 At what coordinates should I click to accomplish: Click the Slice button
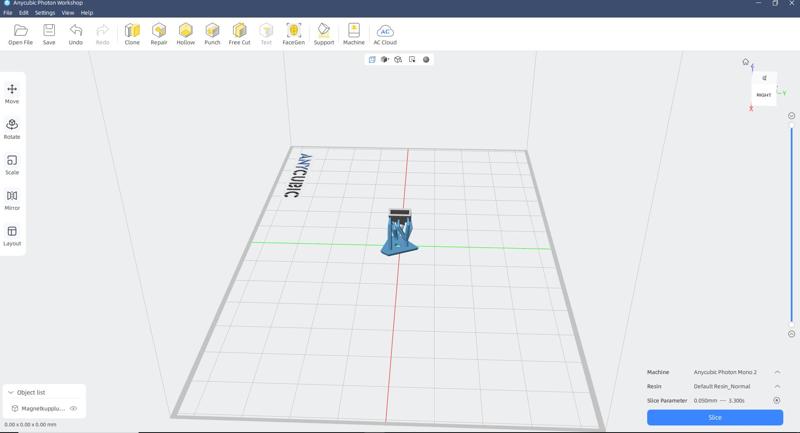tap(715, 417)
